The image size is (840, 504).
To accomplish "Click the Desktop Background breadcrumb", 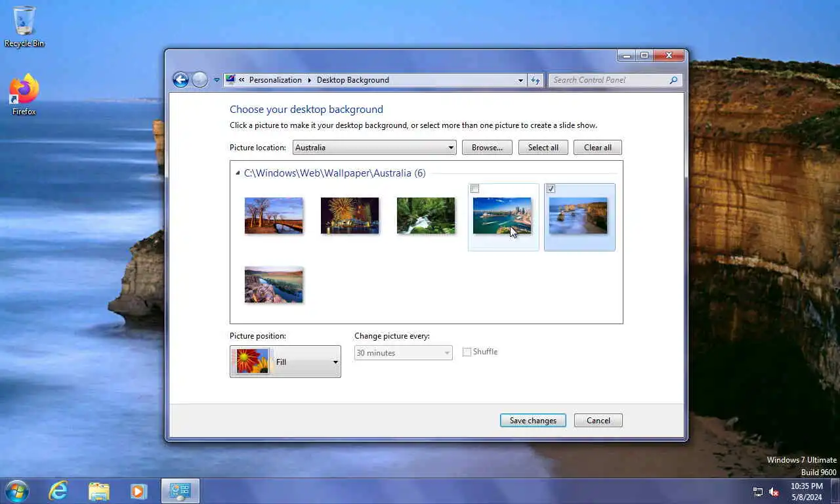I will (352, 80).
